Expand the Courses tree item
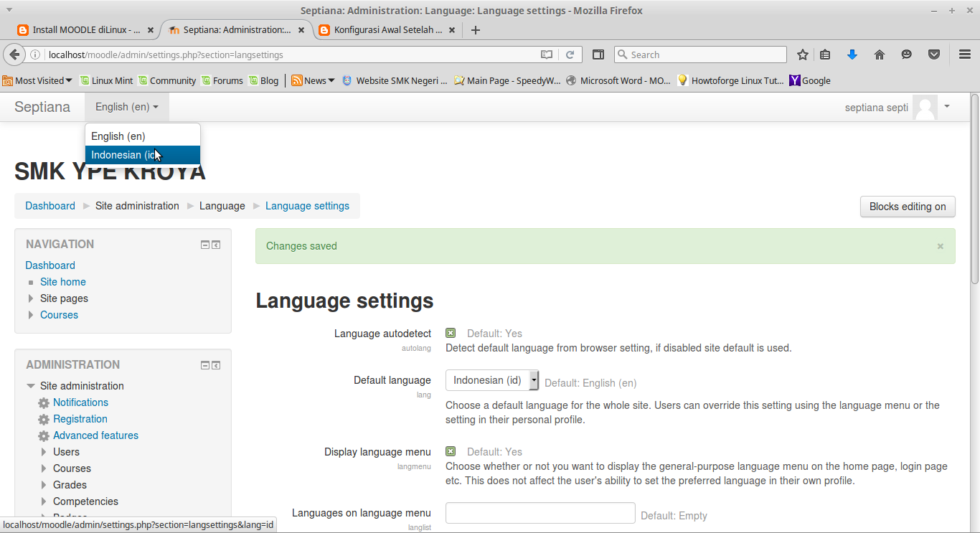The image size is (980, 533). coord(30,315)
